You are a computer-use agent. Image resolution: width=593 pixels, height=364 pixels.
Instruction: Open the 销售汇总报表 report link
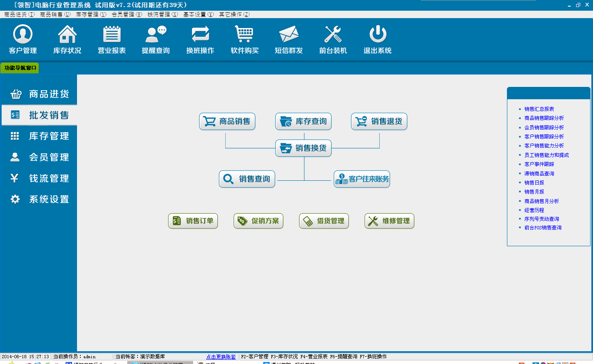pyautogui.click(x=539, y=109)
